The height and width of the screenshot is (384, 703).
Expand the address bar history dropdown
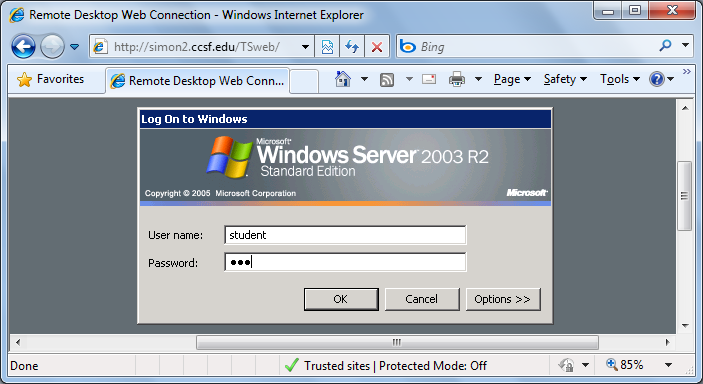coord(305,47)
